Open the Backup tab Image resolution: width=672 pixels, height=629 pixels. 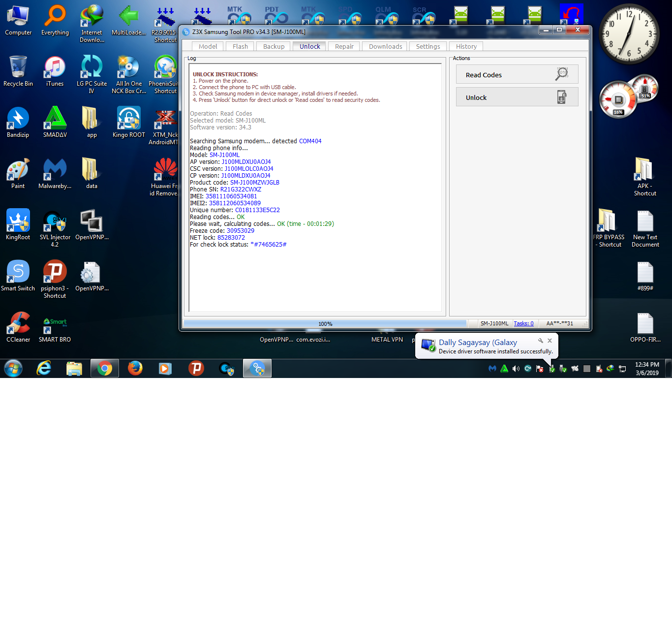pos(274,46)
